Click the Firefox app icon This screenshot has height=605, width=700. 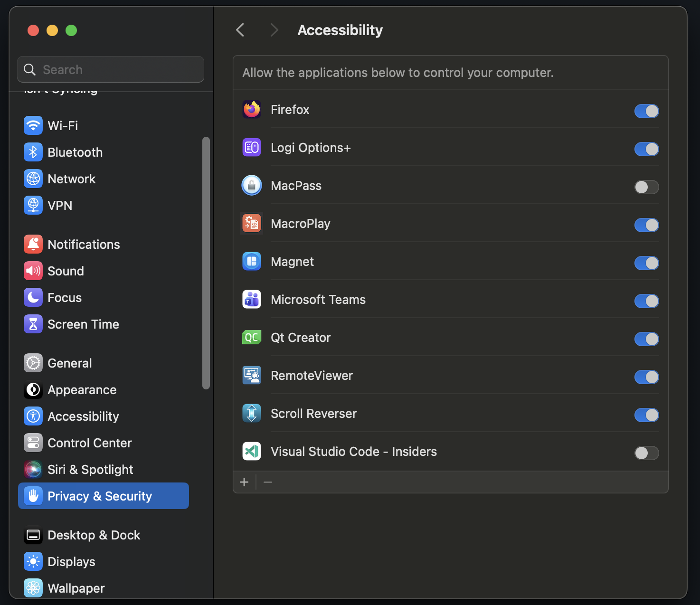pyautogui.click(x=252, y=109)
